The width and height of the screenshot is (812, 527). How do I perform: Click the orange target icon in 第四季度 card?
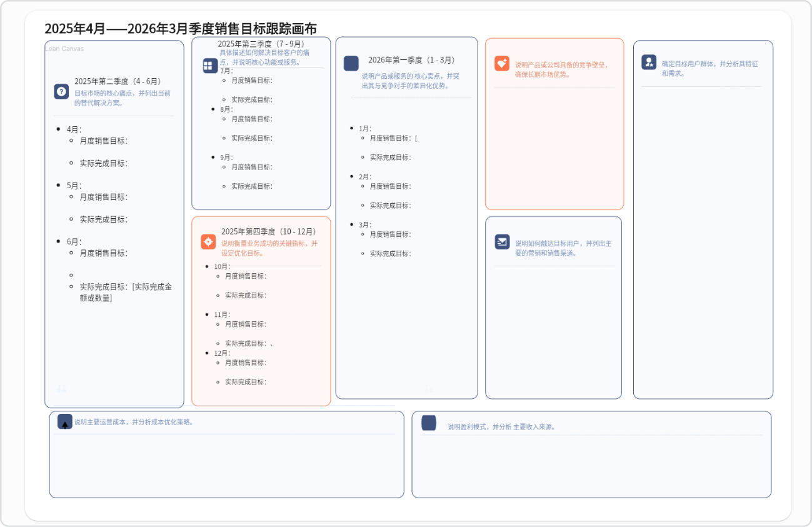(x=208, y=242)
